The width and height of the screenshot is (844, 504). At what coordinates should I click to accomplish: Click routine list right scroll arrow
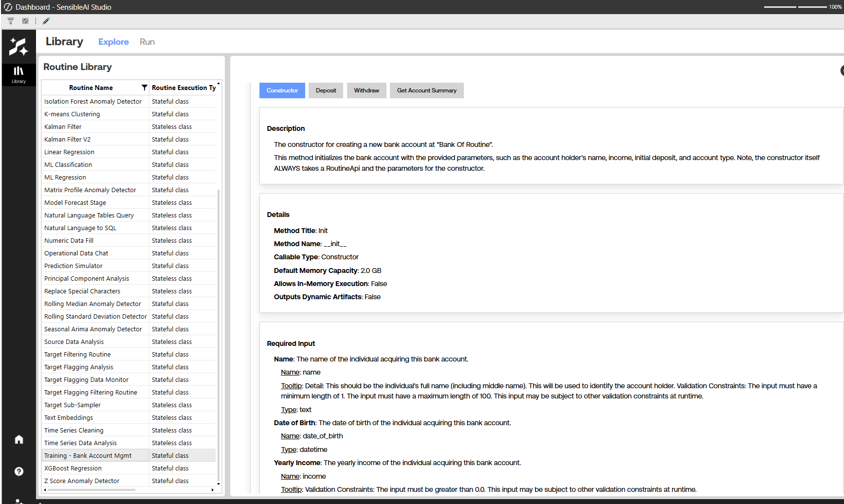[x=213, y=490]
